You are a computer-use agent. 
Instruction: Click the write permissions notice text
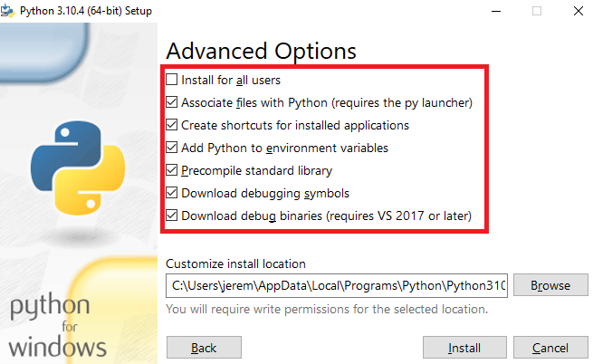point(327,309)
